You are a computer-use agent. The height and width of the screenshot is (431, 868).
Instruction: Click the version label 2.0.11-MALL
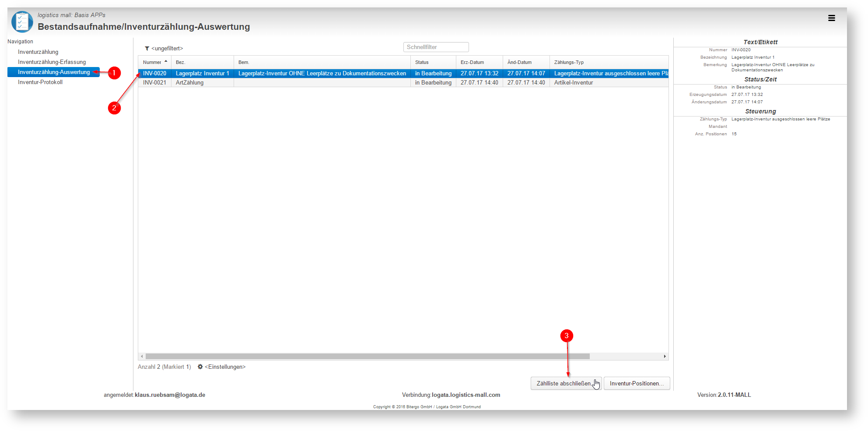coord(734,395)
